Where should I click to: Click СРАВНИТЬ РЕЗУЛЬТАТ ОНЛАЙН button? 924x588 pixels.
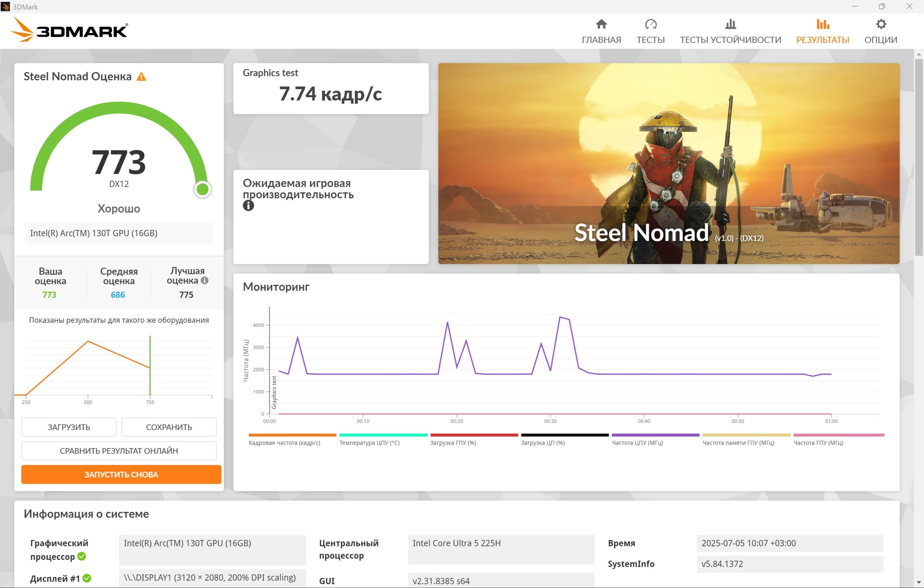tap(119, 451)
